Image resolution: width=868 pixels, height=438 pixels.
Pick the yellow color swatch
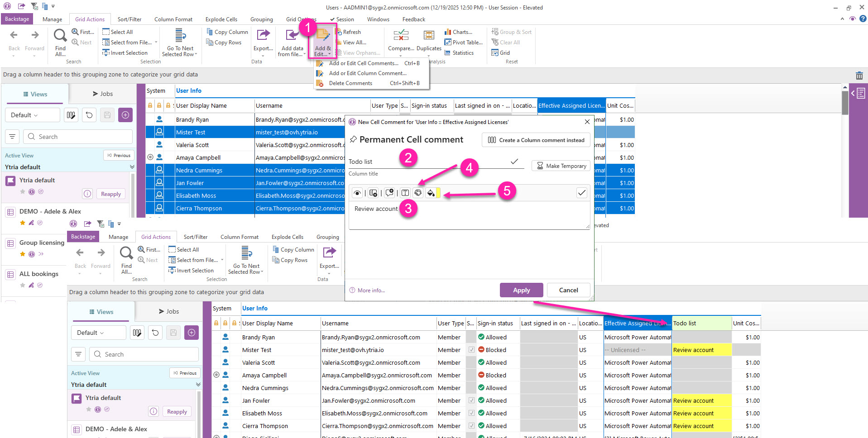click(x=438, y=193)
